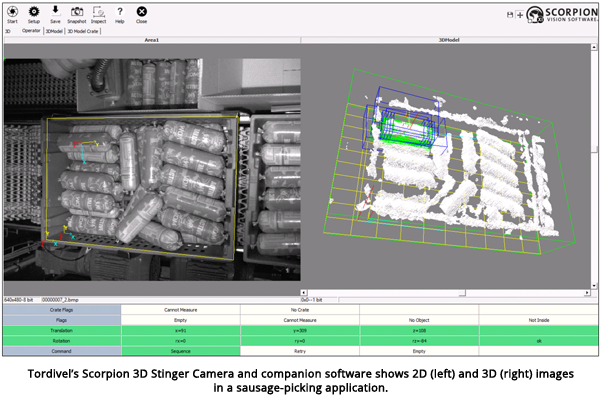Screen dimensions: 600x400
Task: Select the Crate Flags row label
Action: pos(62,309)
